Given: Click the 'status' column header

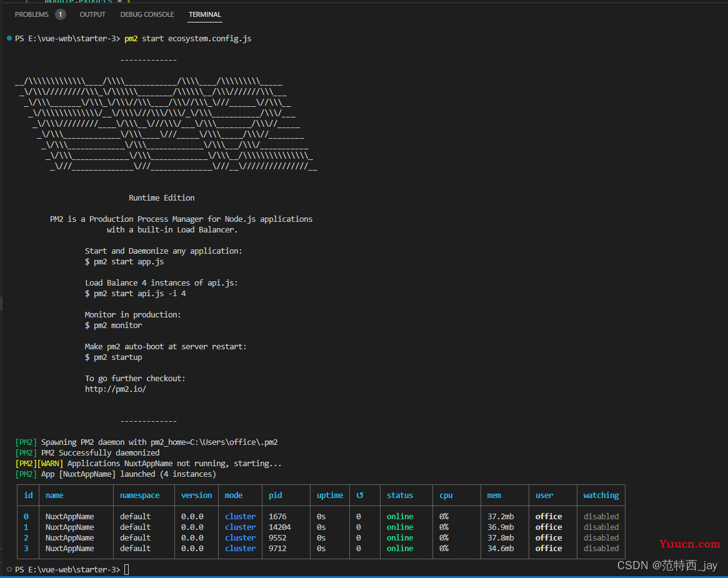Looking at the screenshot, I should tap(400, 496).
